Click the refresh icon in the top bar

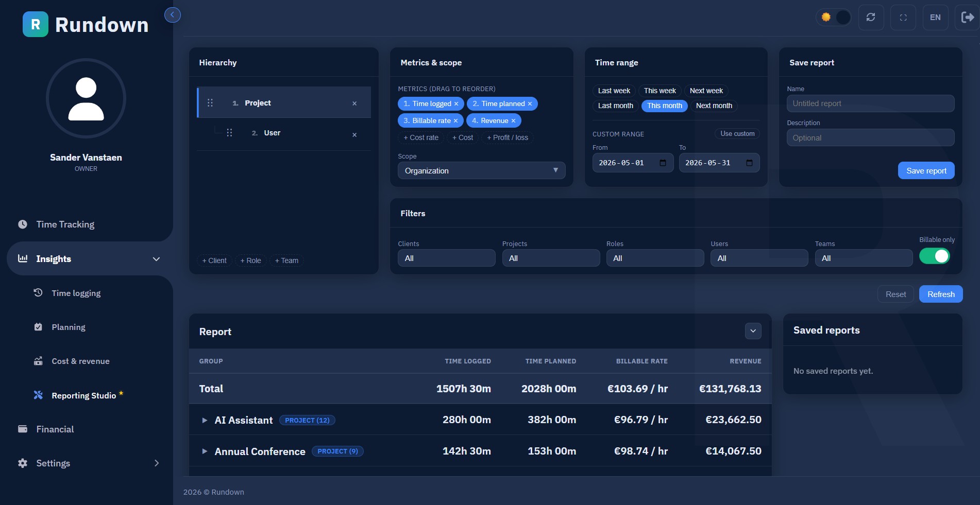coord(871,18)
